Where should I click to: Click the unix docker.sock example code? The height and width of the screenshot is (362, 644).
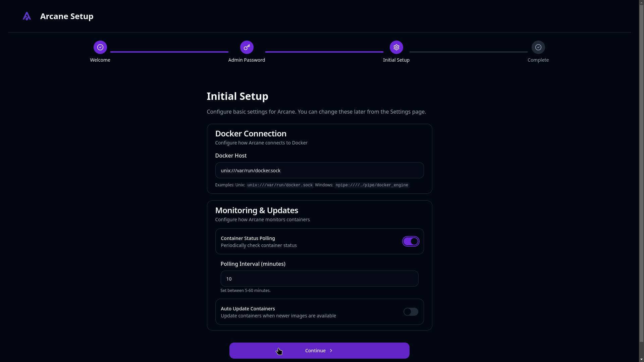280,185
